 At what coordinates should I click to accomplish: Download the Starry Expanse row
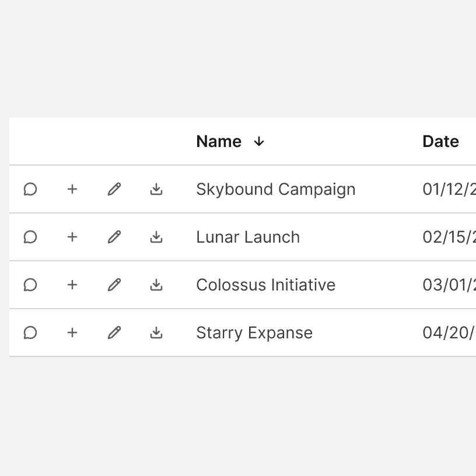(156, 332)
